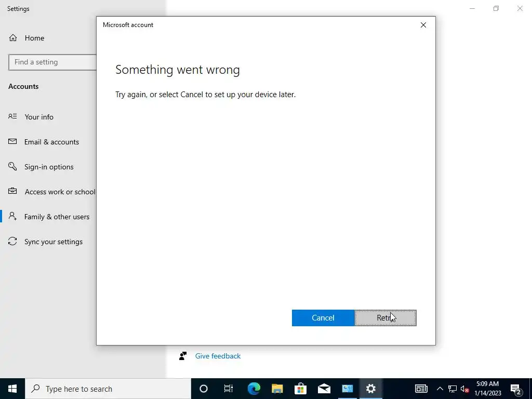Open the clock and calendar flyout
532x399 pixels.
coord(487,389)
